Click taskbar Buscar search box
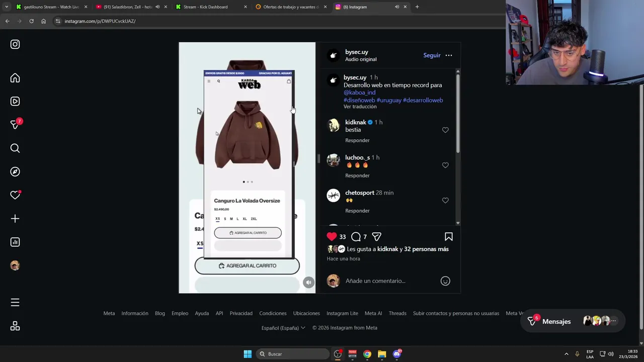Viewport: 644px width, 362px height. (292, 354)
